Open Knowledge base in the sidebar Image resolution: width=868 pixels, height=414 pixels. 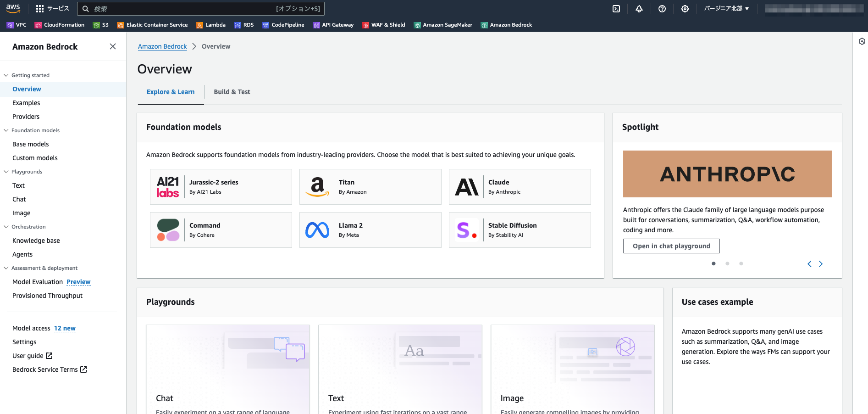(36, 241)
